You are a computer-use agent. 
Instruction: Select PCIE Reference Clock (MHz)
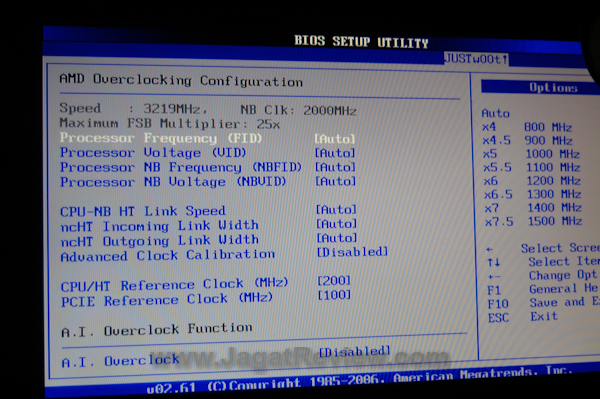(167, 300)
